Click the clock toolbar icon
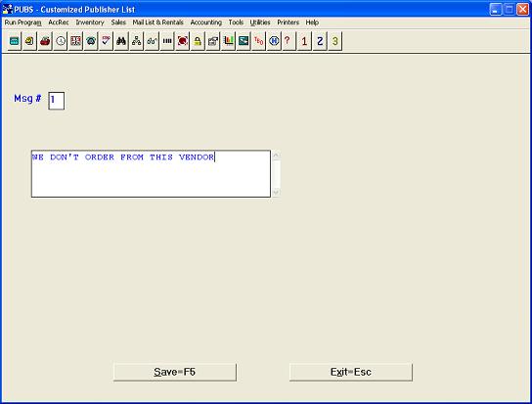 coord(61,41)
